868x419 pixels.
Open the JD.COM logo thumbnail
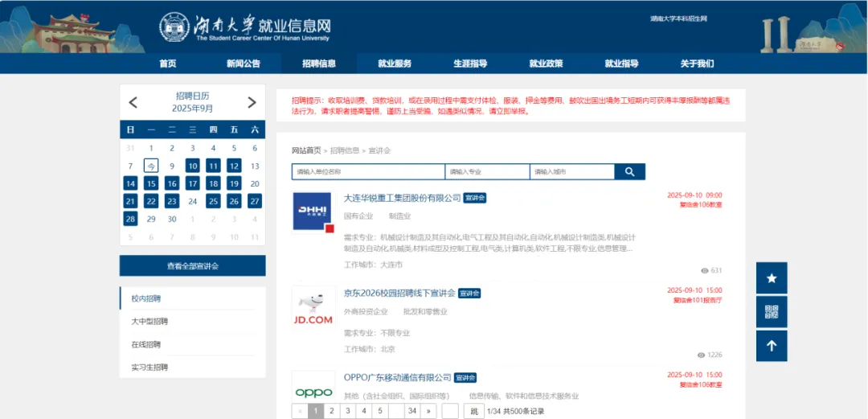pos(313,306)
